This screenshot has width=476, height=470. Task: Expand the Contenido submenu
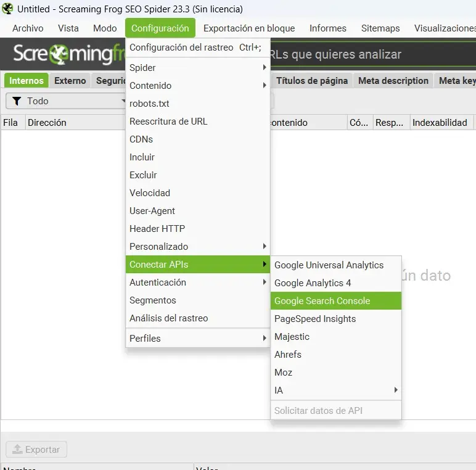coord(198,85)
